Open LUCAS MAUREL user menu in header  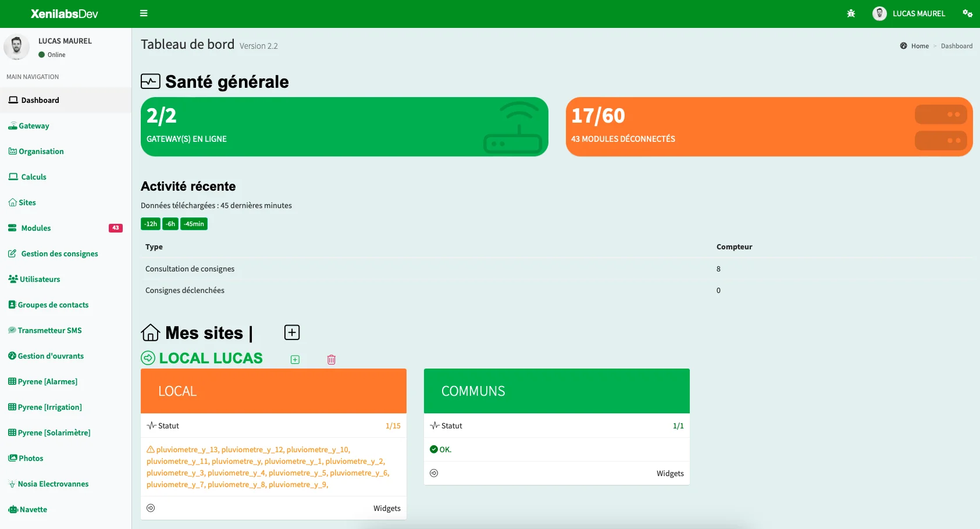[x=909, y=13]
